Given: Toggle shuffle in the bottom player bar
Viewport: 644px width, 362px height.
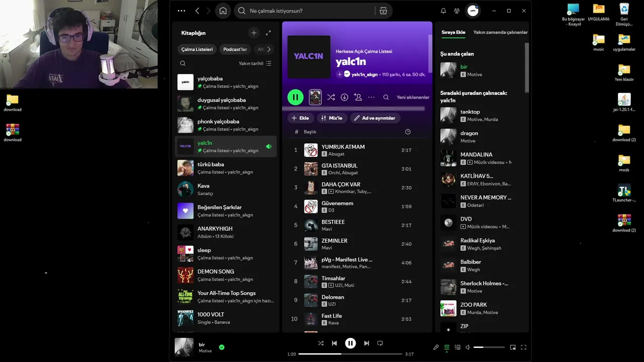Looking at the screenshot, I should click(x=320, y=343).
